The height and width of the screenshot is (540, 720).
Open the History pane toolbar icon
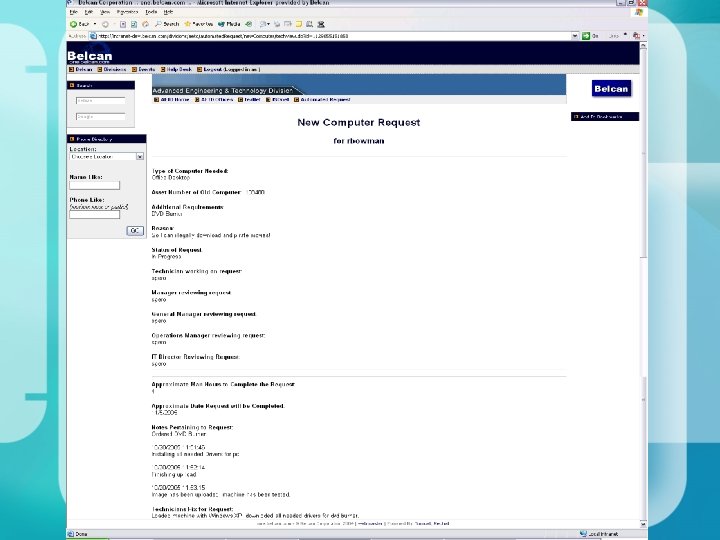[249, 24]
